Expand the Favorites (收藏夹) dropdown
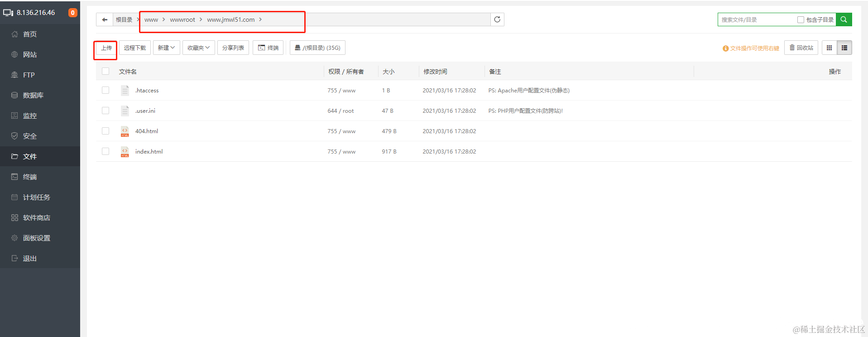The image size is (868, 337). click(198, 48)
